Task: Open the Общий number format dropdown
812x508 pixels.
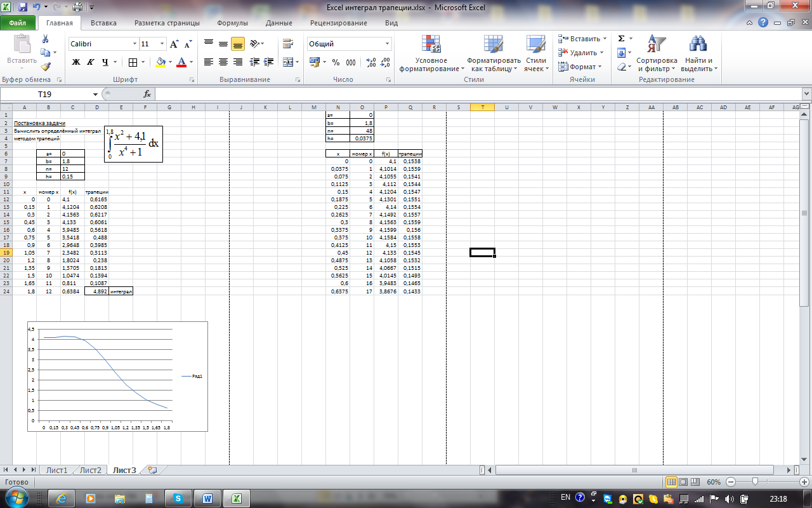Action: 388,44
